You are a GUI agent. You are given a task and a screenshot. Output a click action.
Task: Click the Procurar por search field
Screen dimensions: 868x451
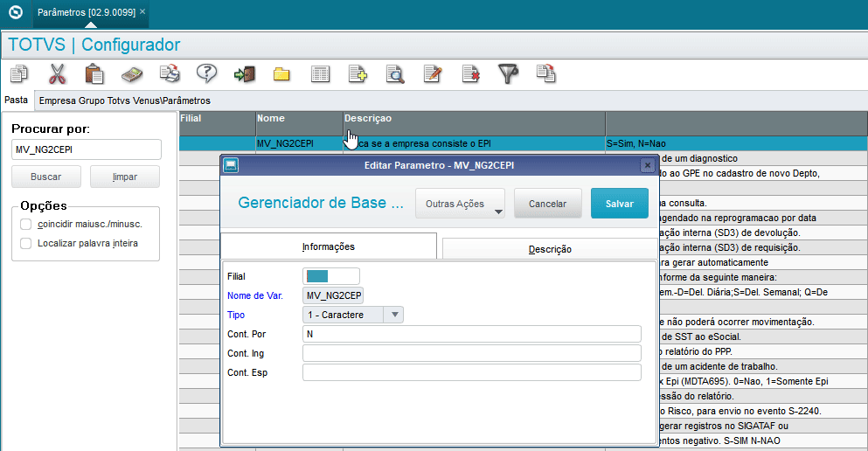[87, 149]
